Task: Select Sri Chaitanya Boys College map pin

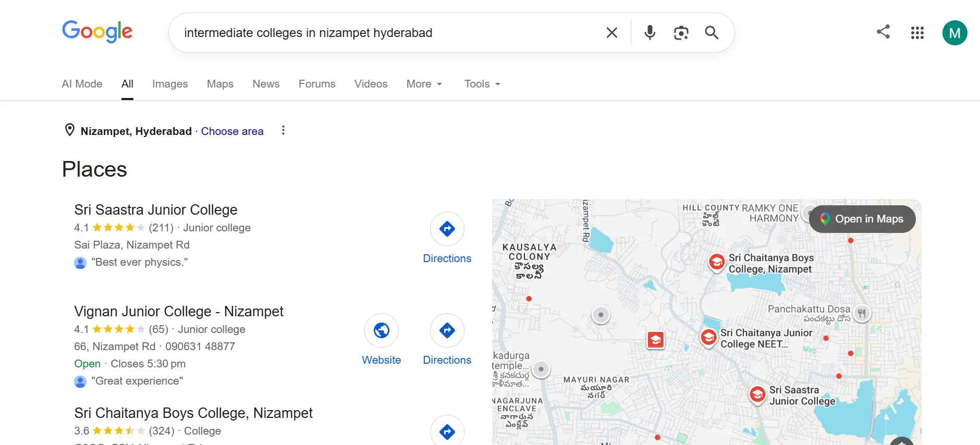Action: coord(717,262)
